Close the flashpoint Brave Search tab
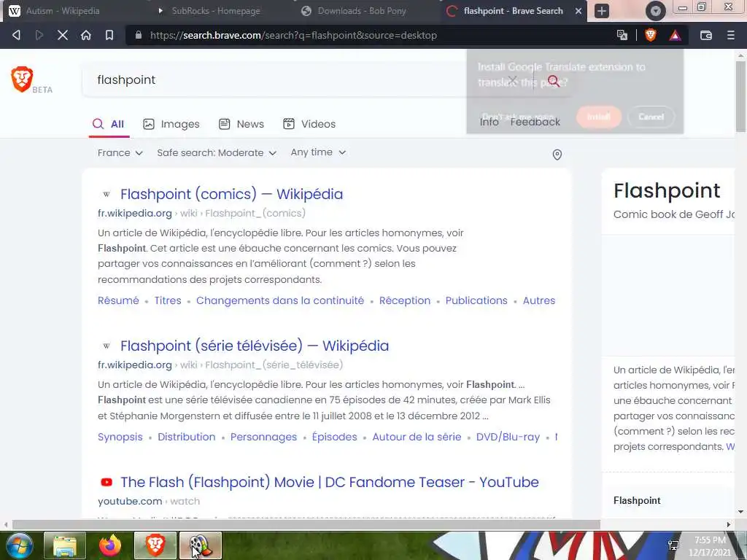The height and width of the screenshot is (560, 747). (578, 11)
